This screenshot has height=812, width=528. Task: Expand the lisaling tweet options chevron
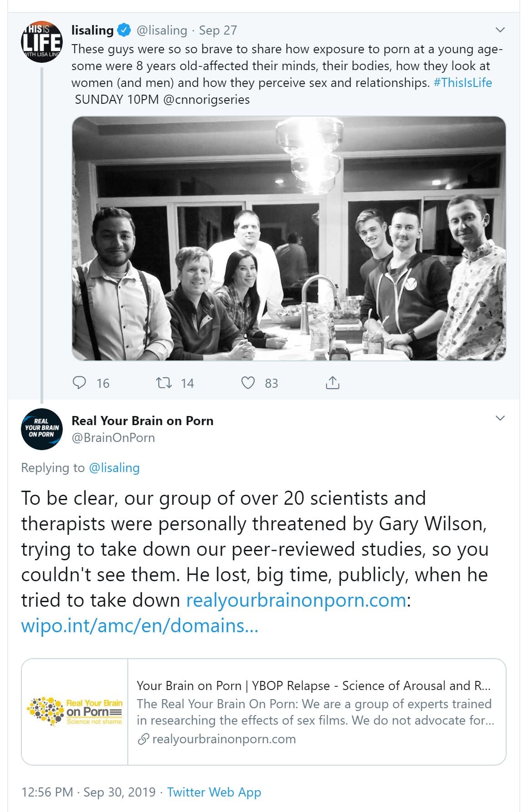[500, 30]
